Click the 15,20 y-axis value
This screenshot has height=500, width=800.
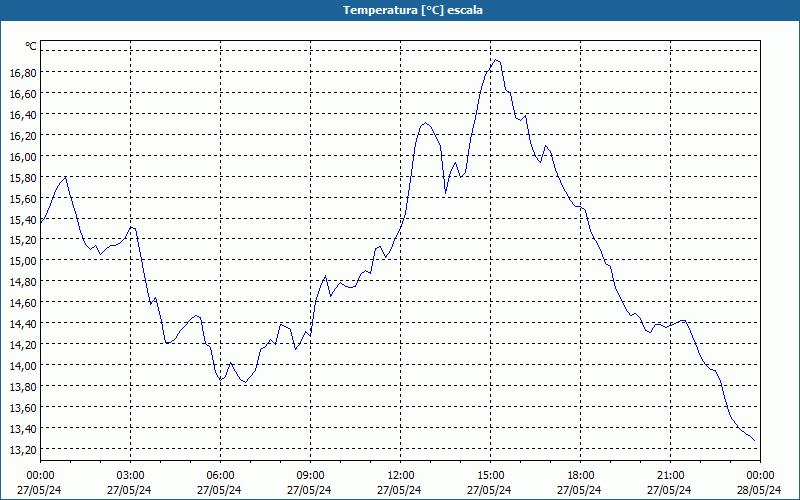click(23, 240)
